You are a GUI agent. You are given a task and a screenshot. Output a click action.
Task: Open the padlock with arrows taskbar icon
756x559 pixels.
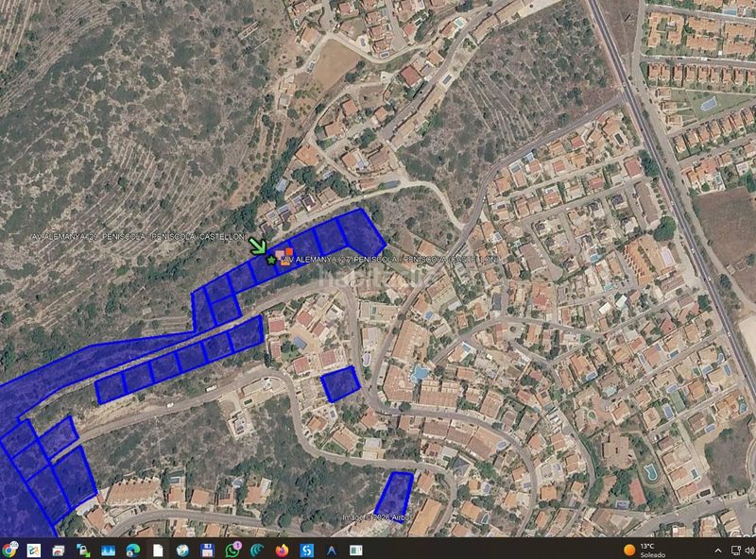pyautogui.click(x=83, y=551)
